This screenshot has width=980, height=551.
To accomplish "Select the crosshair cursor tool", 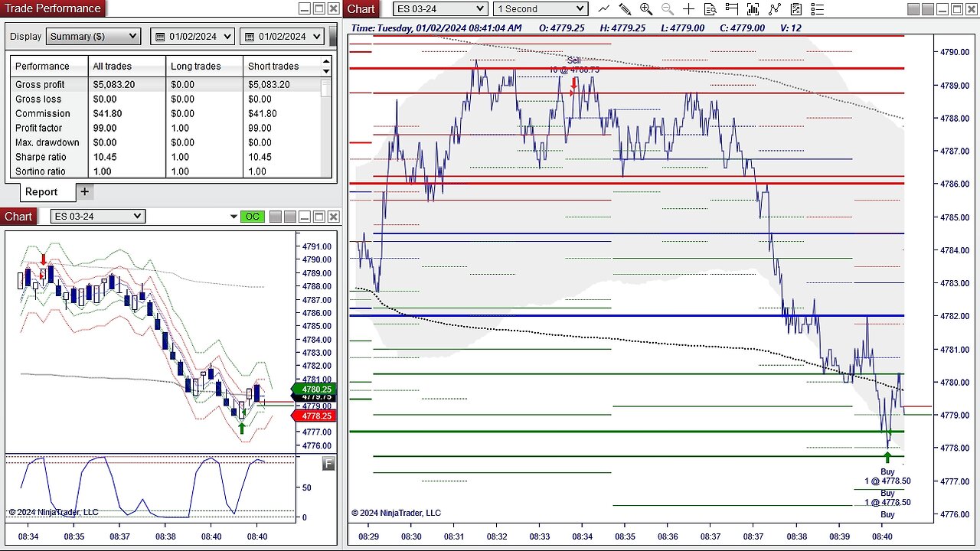I will 689,9.
